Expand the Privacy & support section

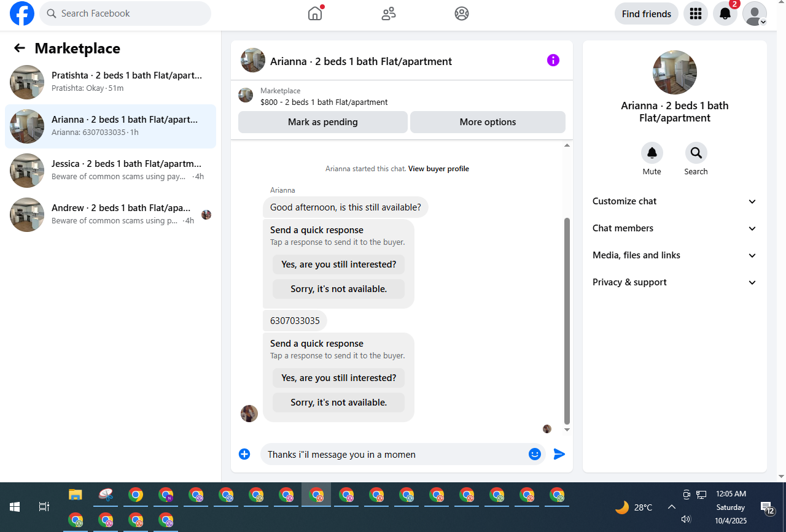click(675, 282)
